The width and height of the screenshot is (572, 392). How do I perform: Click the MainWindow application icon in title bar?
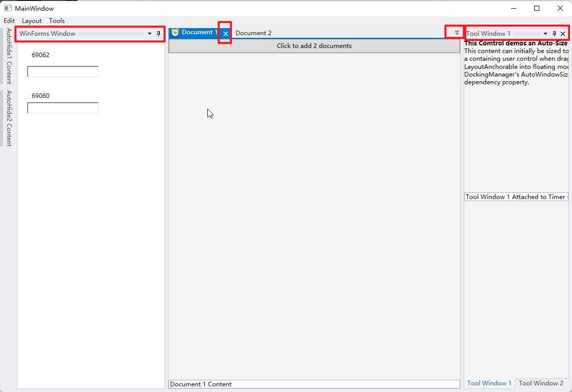click(x=7, y=8)
